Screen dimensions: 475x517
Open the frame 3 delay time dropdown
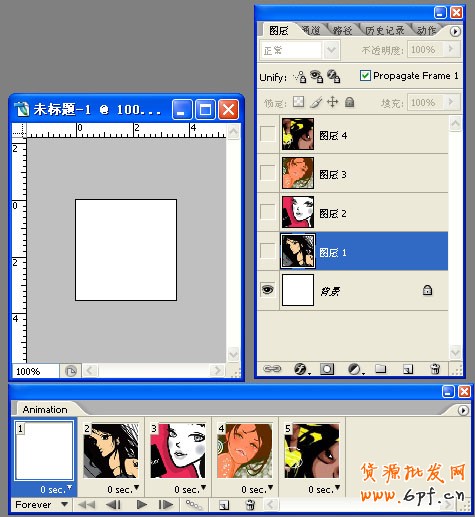(x=204, y=488)
